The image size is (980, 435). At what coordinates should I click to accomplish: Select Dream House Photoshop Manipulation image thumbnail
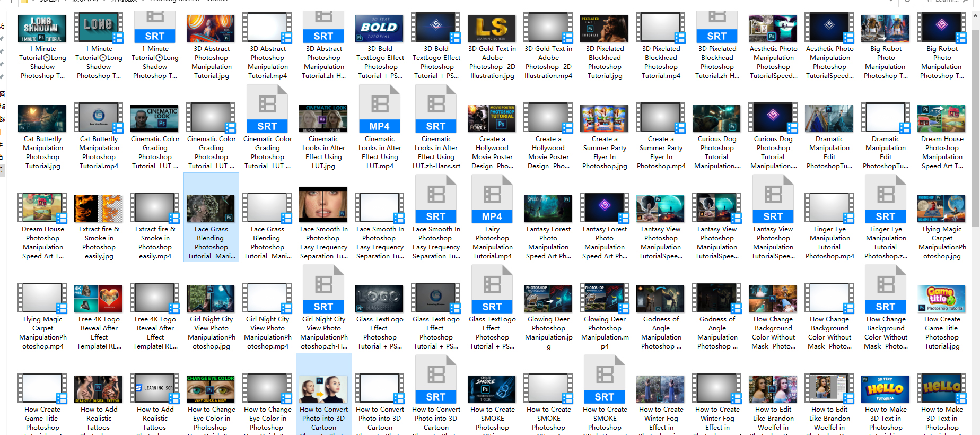[x=942, y=118]
